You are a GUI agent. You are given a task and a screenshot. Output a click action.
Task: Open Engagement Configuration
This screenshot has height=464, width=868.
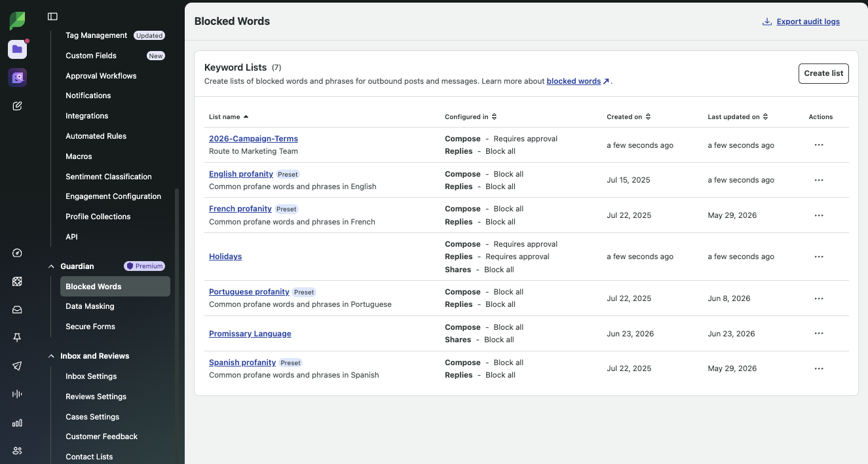114,196
